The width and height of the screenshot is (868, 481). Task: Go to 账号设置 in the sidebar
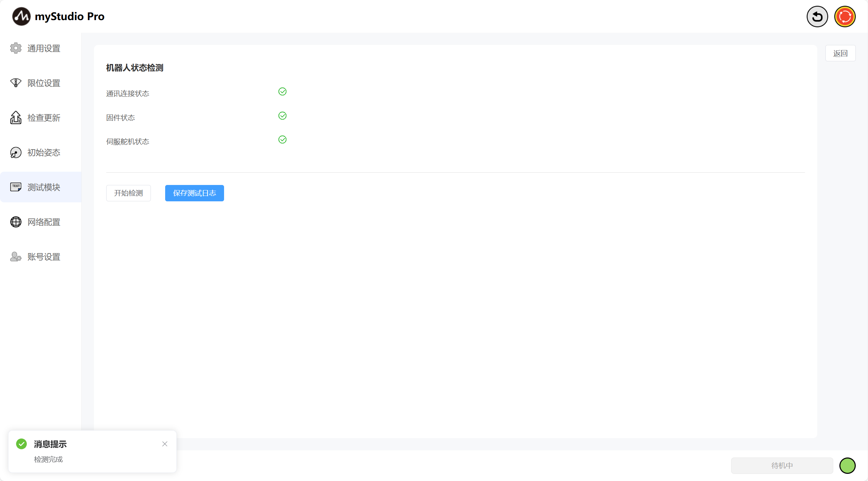44,257
